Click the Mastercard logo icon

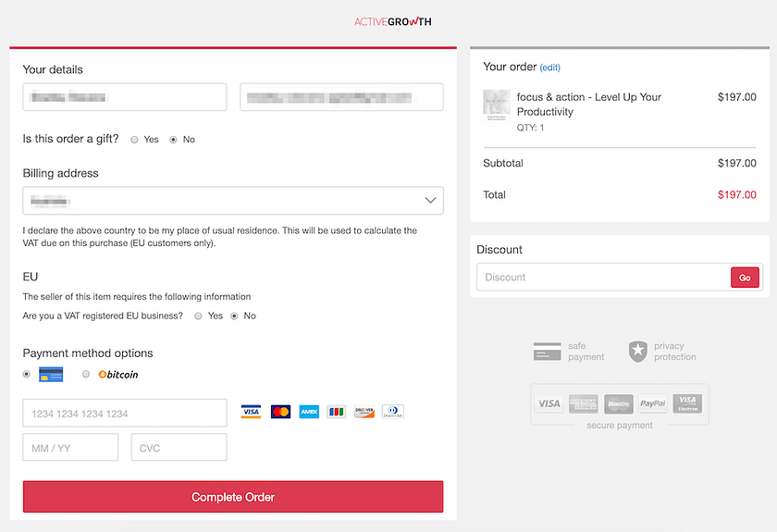coord(280,412)
